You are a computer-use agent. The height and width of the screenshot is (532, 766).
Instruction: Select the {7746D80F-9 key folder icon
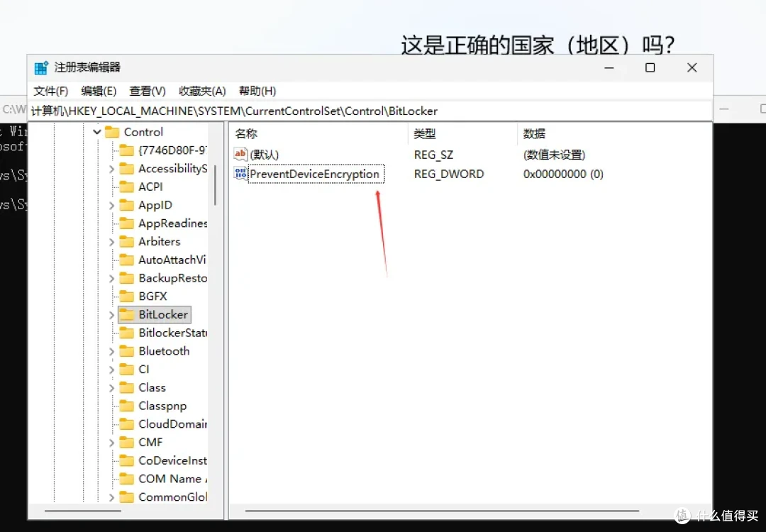(126, 150)
